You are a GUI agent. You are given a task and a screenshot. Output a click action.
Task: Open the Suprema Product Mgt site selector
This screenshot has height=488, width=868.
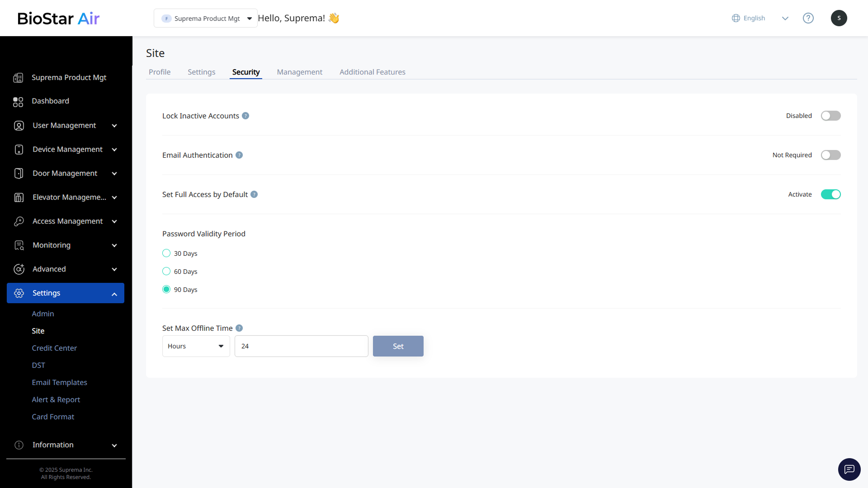pos(206,19)
